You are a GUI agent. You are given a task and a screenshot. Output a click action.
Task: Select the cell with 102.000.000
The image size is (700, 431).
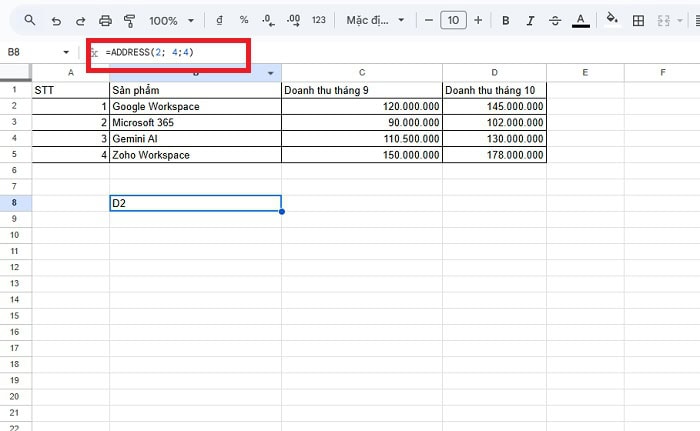[x=494, y=122]
